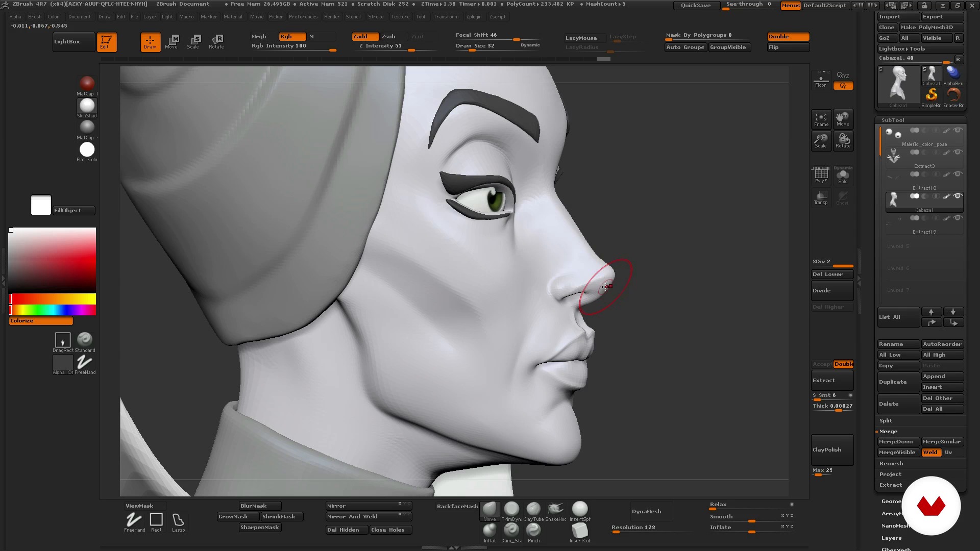The image size is (980, 551).
Task: Open the Brush menu
Action: (35, 17)
